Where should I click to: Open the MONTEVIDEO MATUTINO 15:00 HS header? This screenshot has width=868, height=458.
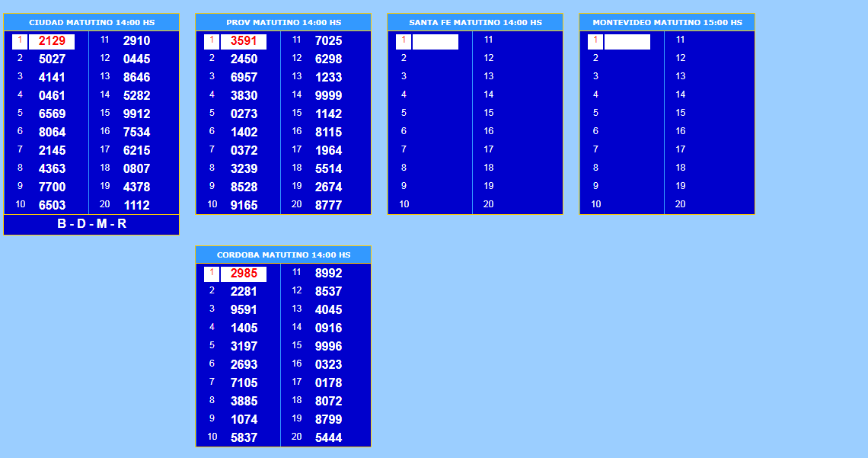(667, 23)
